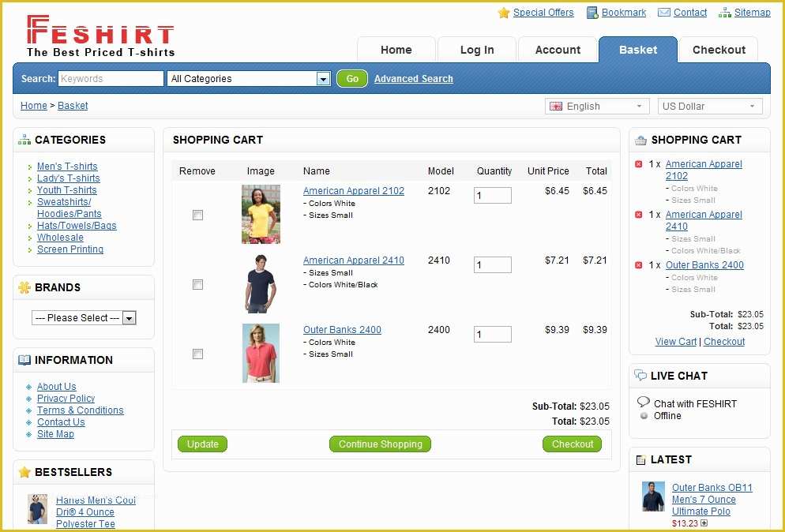Click Basket in the breadcrumb
This screenshot has width=785, height=532.
click(73, 106)
